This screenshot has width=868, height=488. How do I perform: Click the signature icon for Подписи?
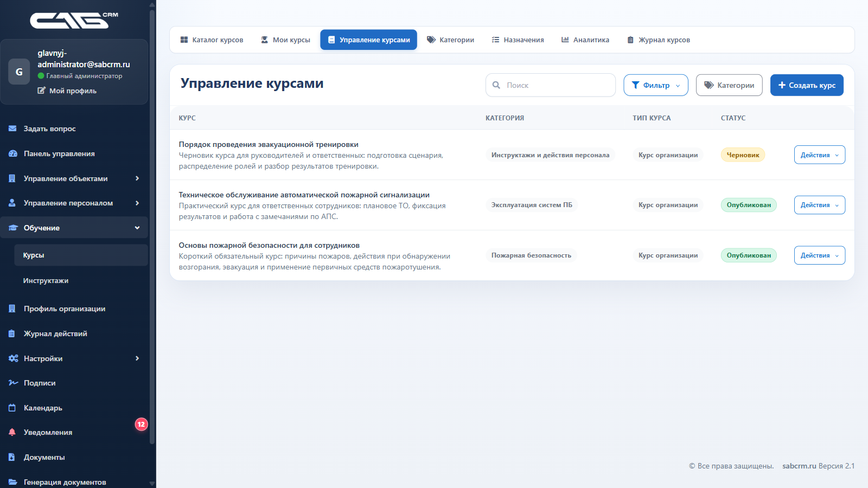click(13, 383)
